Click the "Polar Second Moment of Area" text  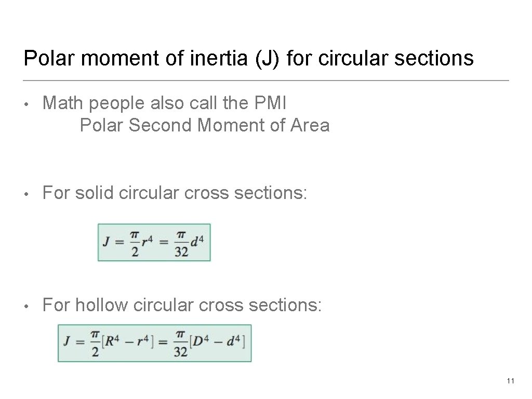(205, 125)
